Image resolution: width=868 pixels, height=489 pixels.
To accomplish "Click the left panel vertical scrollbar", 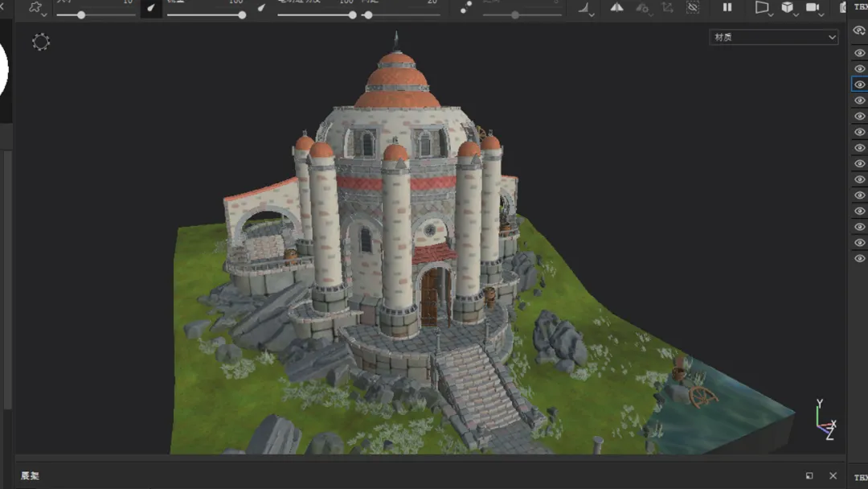I will (x=8, y=280).
